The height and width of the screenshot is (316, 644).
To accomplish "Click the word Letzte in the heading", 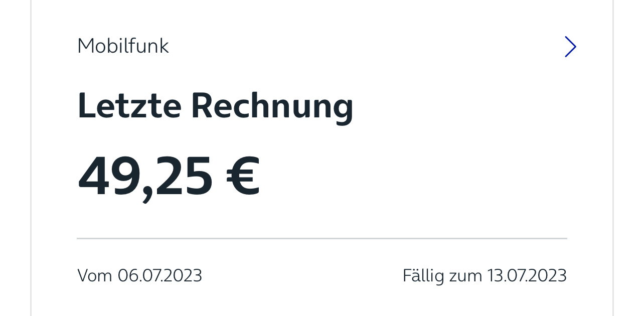I will click(x=129, y=105).
